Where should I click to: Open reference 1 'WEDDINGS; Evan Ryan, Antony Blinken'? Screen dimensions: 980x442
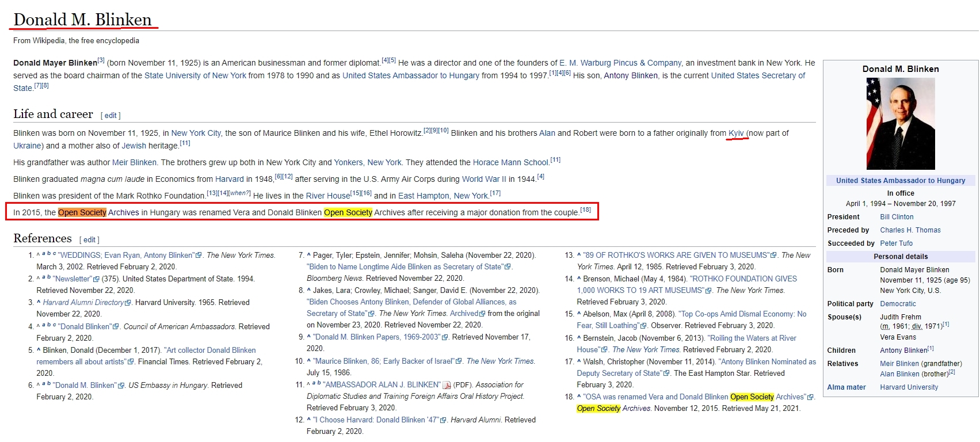coord(127,255)
